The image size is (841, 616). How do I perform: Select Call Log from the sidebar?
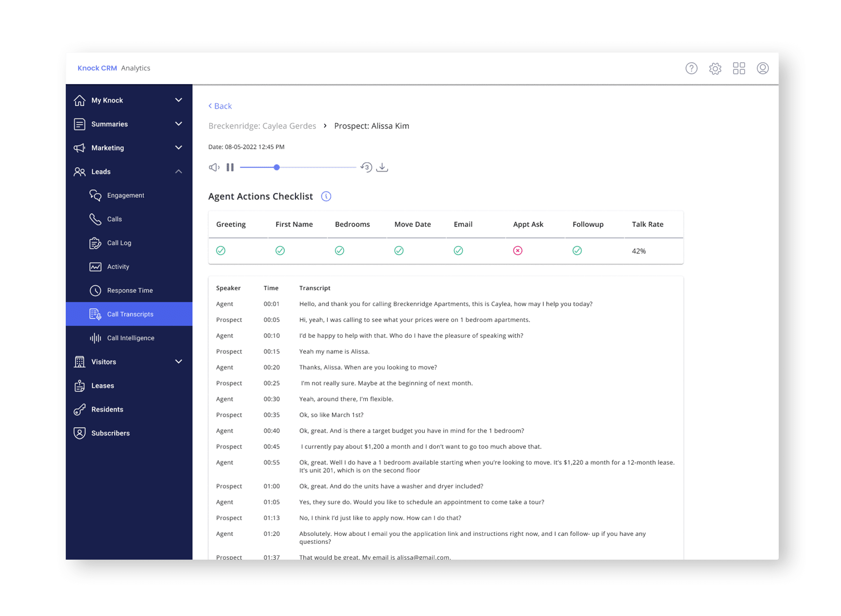coord(119,243)
